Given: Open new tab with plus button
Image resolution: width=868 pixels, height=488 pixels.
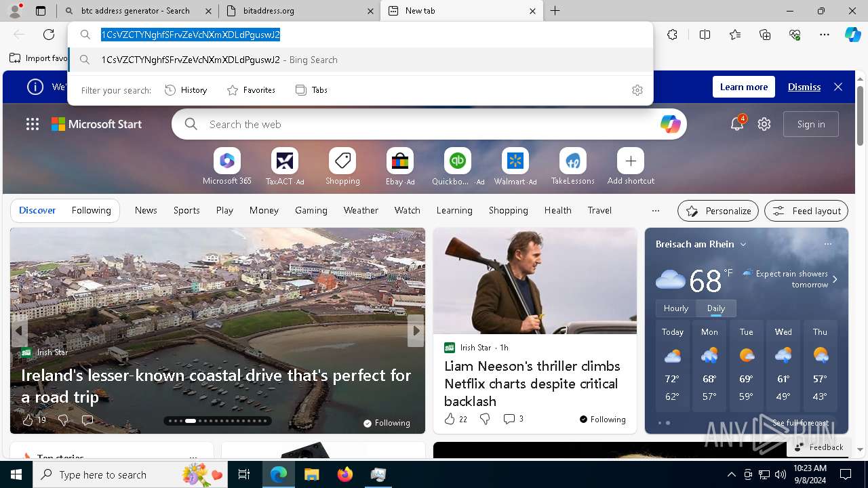Looking at the screenshot, I should click(555, 11).
